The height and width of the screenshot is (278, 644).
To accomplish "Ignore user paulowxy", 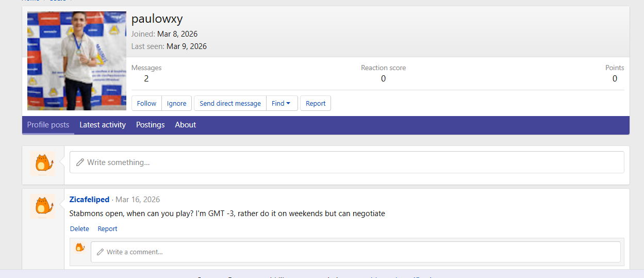I will (176, 103).
